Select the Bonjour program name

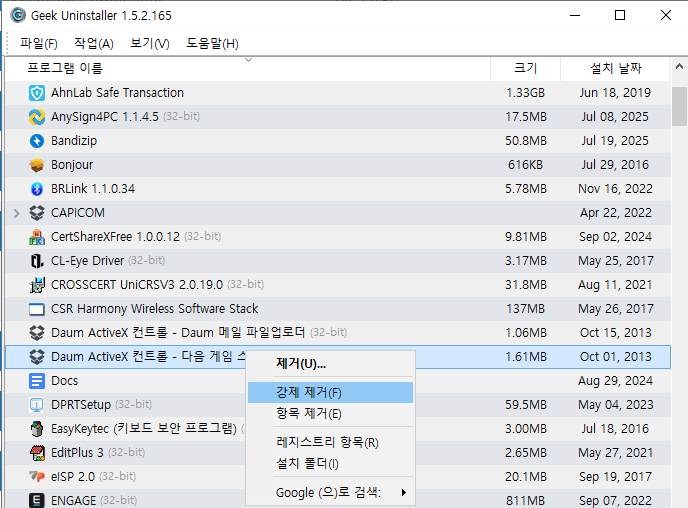72,165
